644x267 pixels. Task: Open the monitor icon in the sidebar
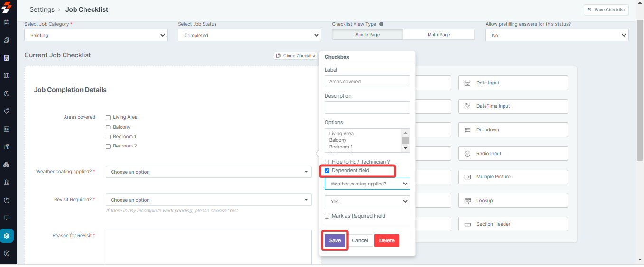(x=7, y=218)
